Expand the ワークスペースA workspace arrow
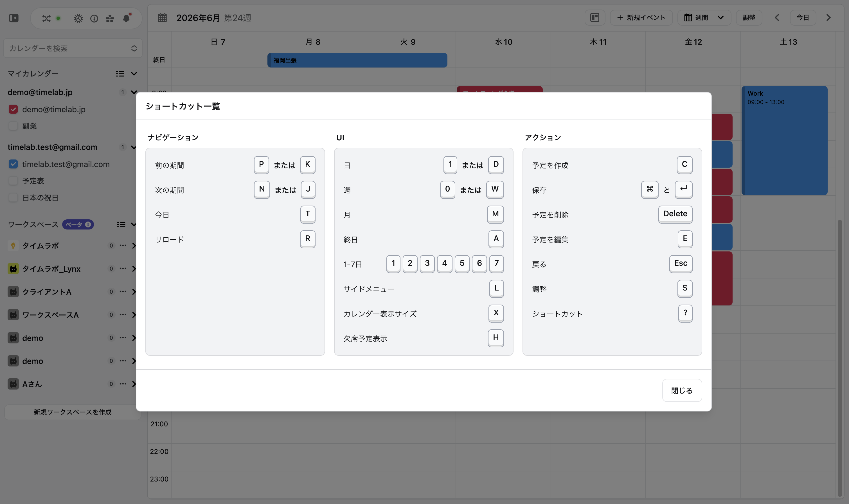The width and height of the screenshot is (849, 504). pos(134,315)
